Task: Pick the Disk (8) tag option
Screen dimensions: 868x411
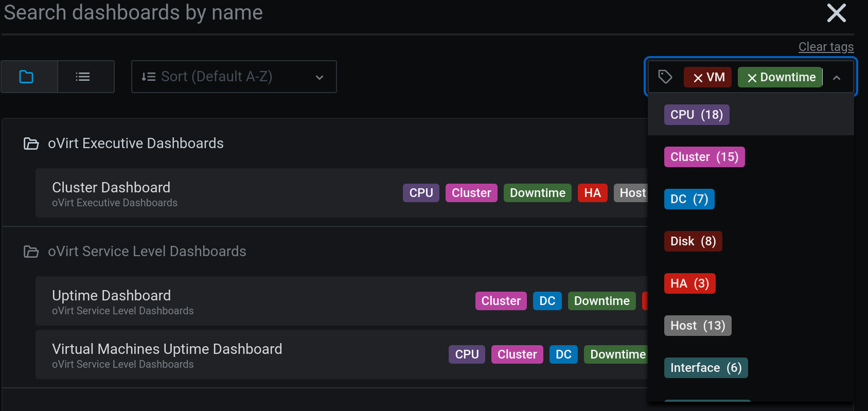Action: [693, 241]
